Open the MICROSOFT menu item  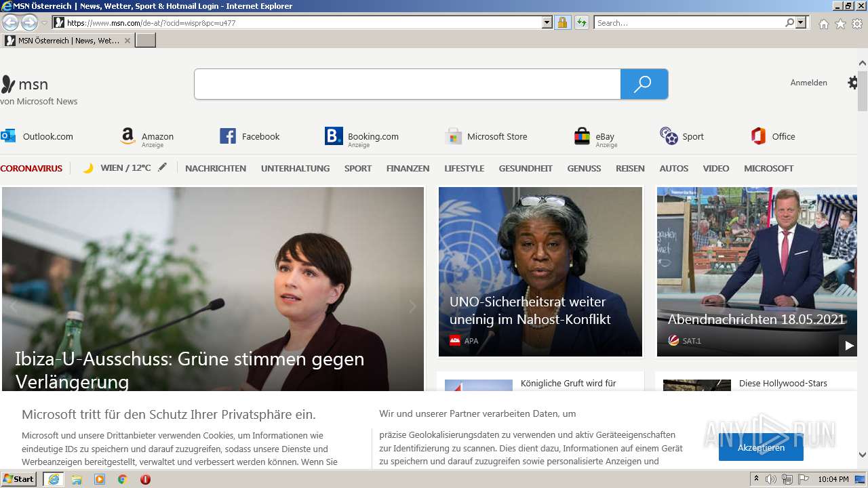[768, 168]
